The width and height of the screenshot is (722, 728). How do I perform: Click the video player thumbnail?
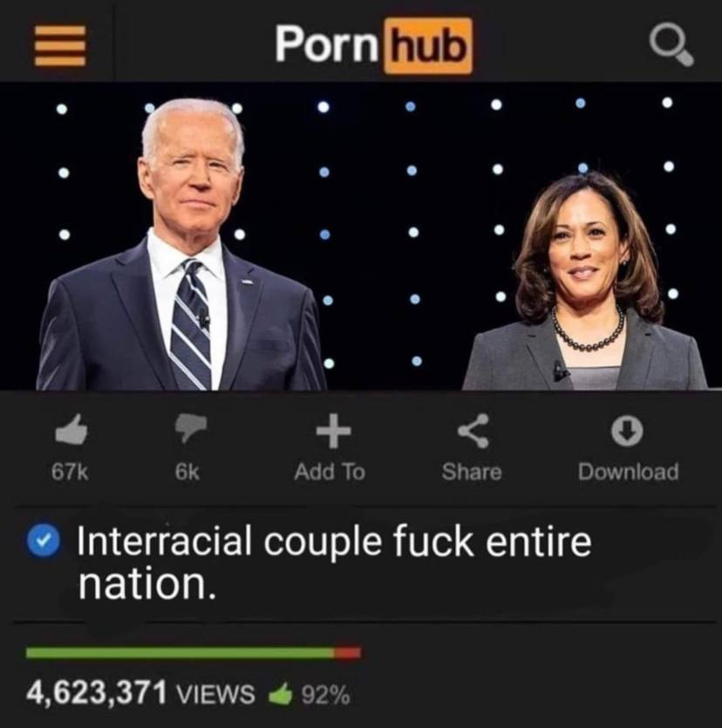[x=361, y=236]
